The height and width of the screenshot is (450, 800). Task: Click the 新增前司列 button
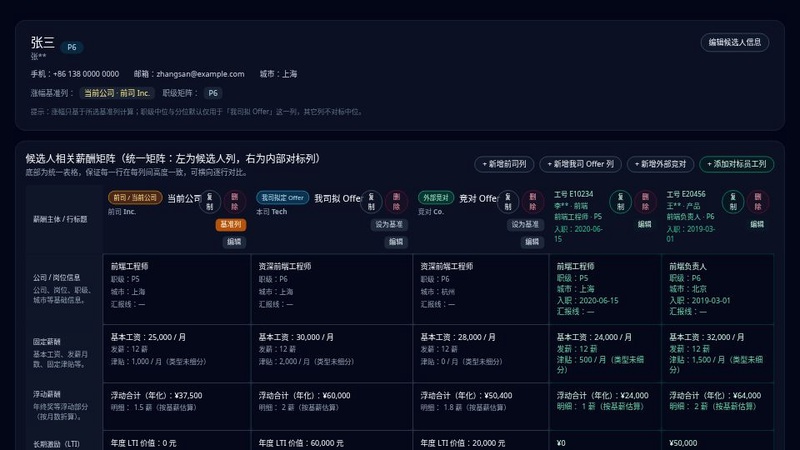[x=504, y=164]
